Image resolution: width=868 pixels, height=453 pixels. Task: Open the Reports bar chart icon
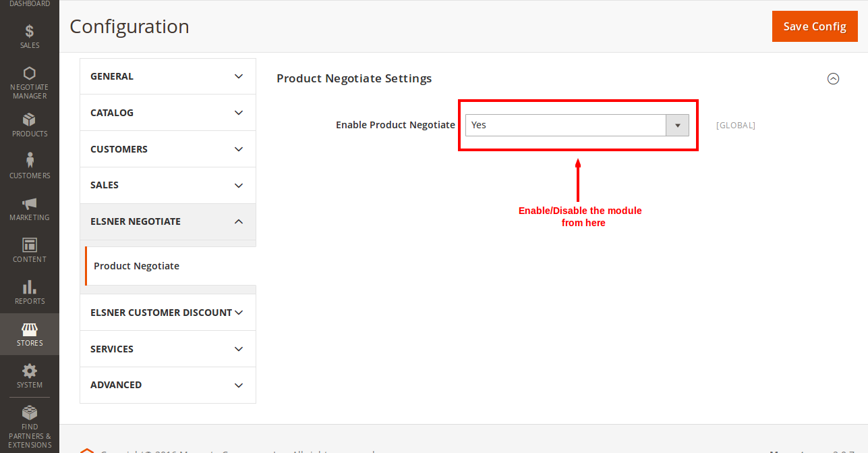click(x=30, y=287)
